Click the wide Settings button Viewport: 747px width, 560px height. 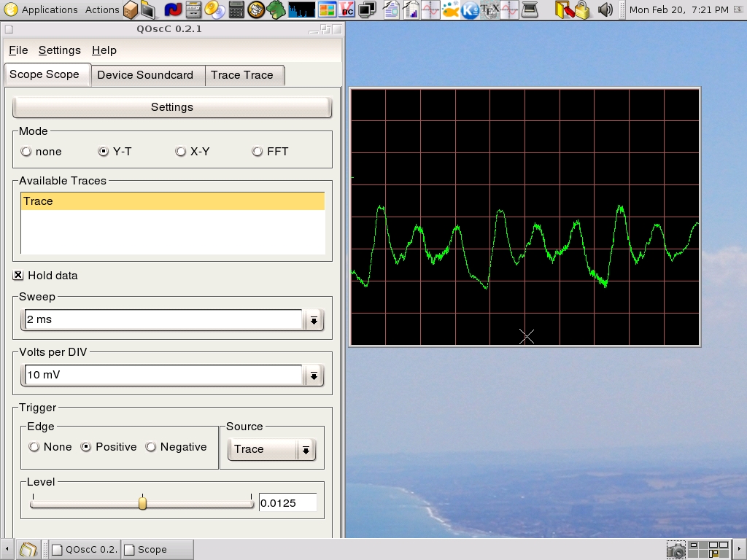(172, 107)
